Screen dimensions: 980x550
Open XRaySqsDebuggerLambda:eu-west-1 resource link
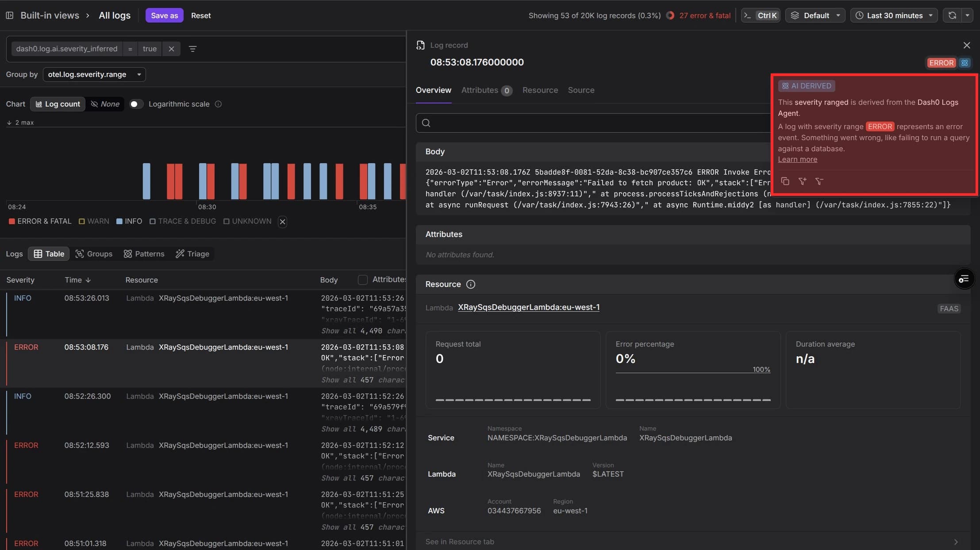[529, 307]
